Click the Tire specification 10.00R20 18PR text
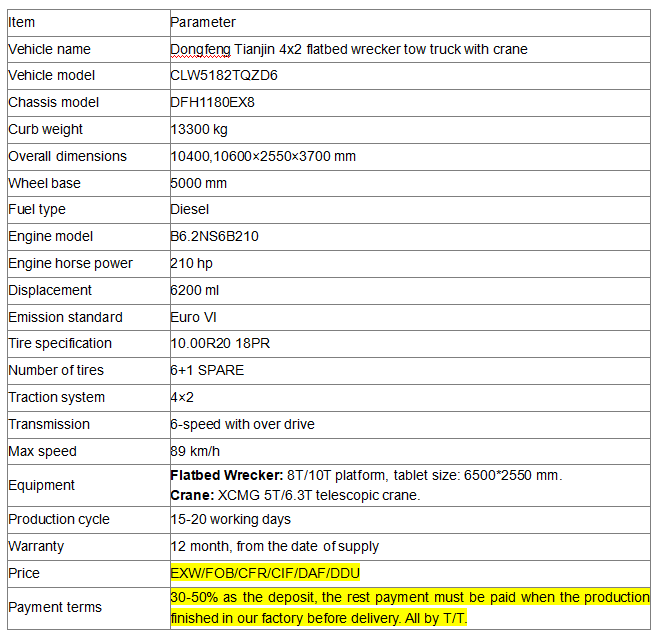 pos(220,343)
